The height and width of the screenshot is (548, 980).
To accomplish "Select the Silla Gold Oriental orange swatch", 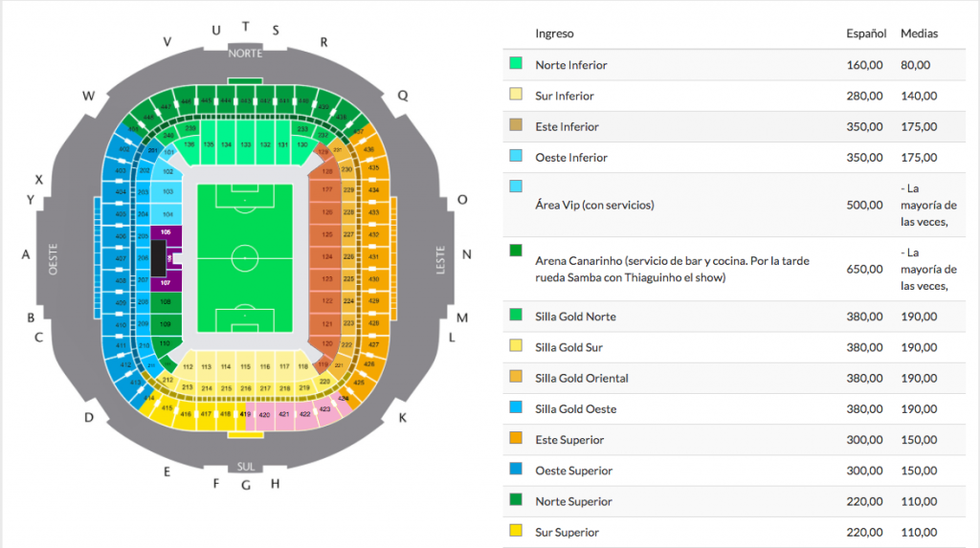I will [516, 377].
